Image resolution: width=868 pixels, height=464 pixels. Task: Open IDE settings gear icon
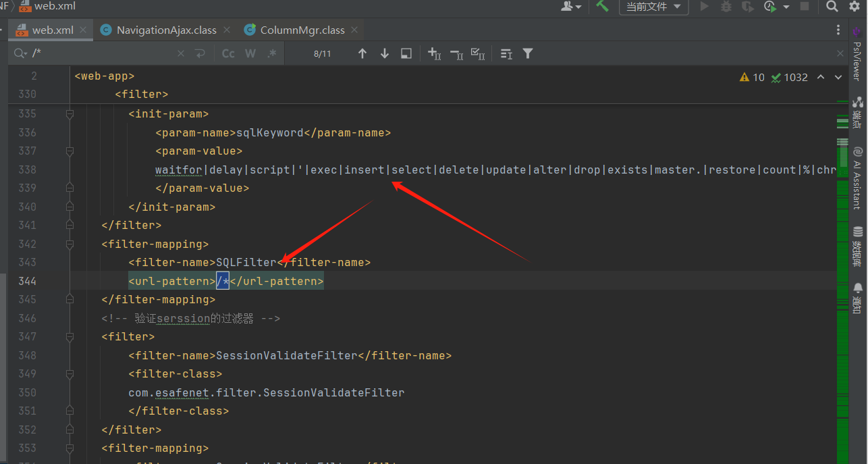tap(855, 6)
